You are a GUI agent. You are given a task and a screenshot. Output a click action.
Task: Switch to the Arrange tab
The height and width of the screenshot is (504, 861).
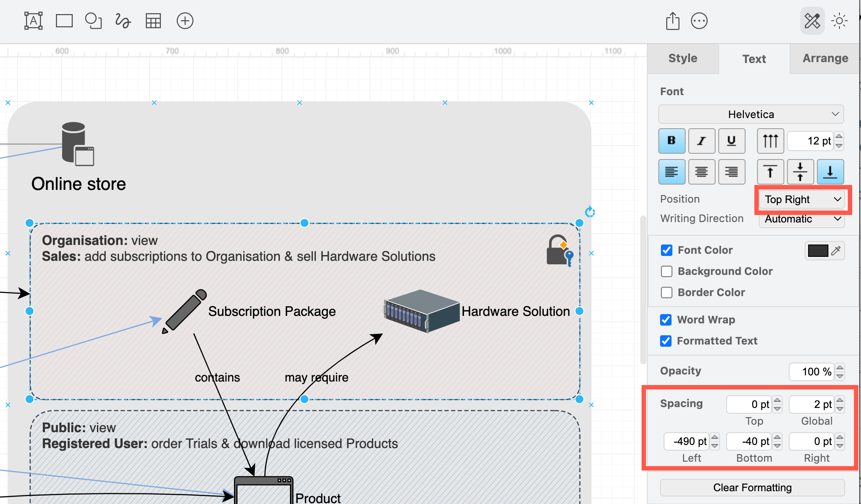coord(825,58)
